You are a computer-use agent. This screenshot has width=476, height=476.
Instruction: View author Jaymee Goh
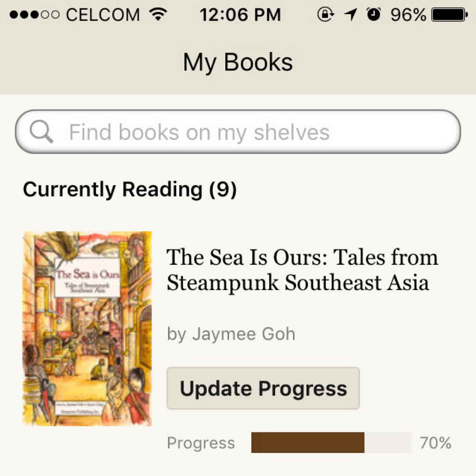pos(231,334)
